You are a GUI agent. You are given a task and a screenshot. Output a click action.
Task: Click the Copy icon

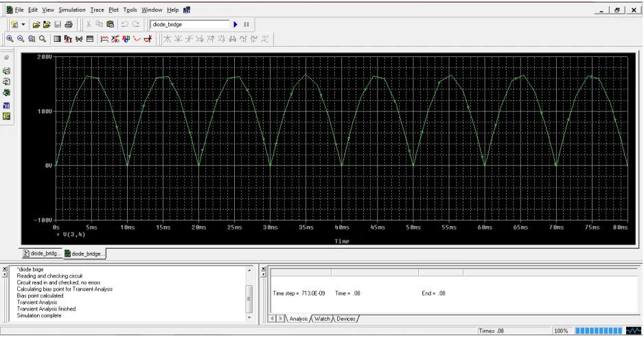(x=99, y=24)
